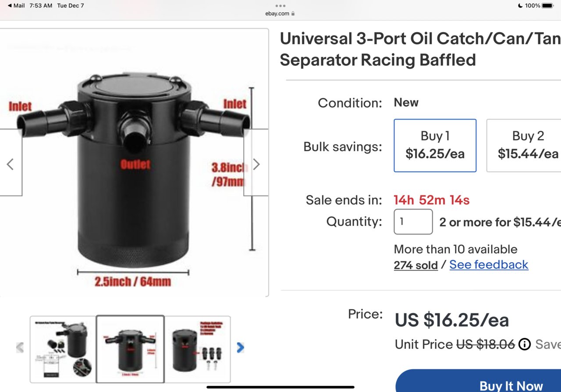Select Buy 1 at $16.25/ea option
The width and height of the screenshot is (561, 392).
(435, 145)
